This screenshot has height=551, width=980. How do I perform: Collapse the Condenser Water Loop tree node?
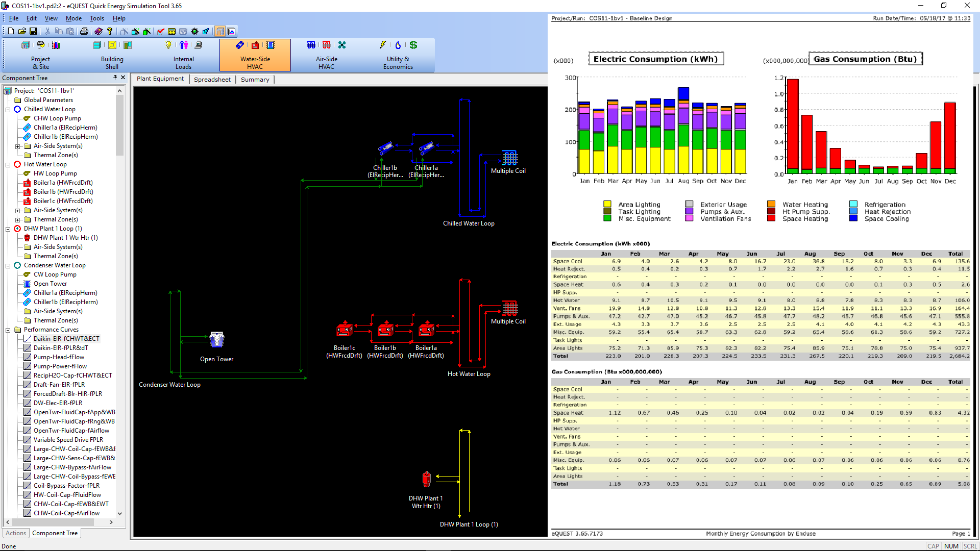[8, 265]
